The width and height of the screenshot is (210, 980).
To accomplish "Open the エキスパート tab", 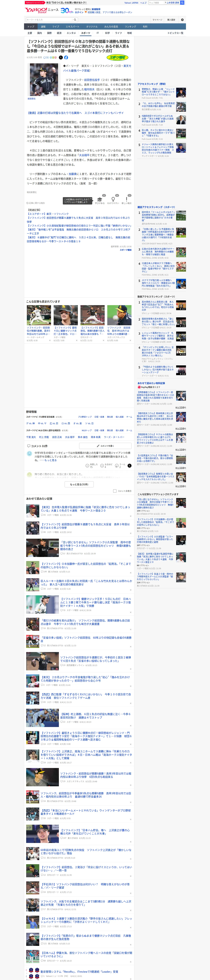I will click(x=72, y=27).
